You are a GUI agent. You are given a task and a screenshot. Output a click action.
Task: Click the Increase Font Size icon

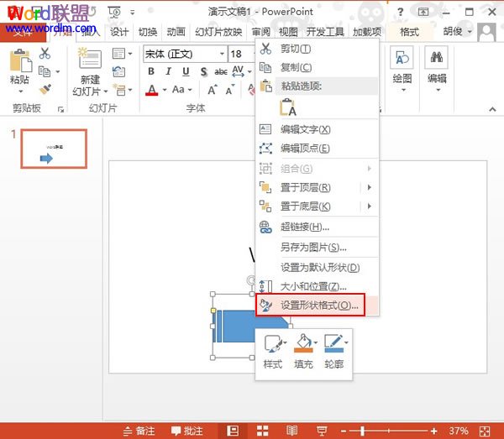coord(213,91)
